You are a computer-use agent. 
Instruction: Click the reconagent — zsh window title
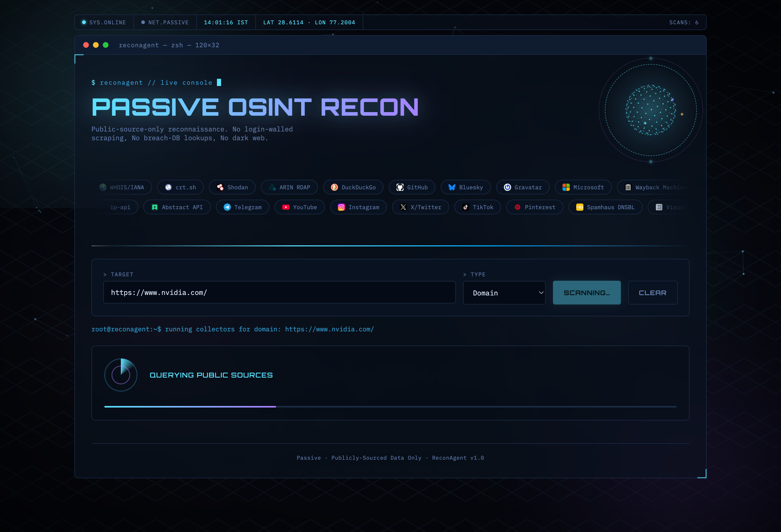tap(169, 45)
